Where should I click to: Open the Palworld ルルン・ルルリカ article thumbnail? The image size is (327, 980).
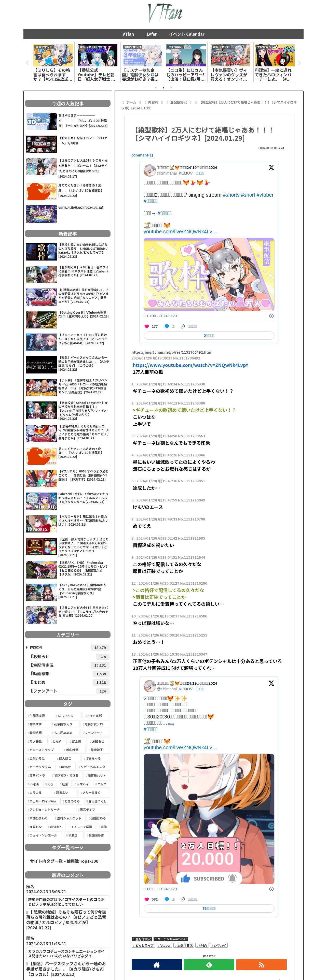tap(41, 501)
